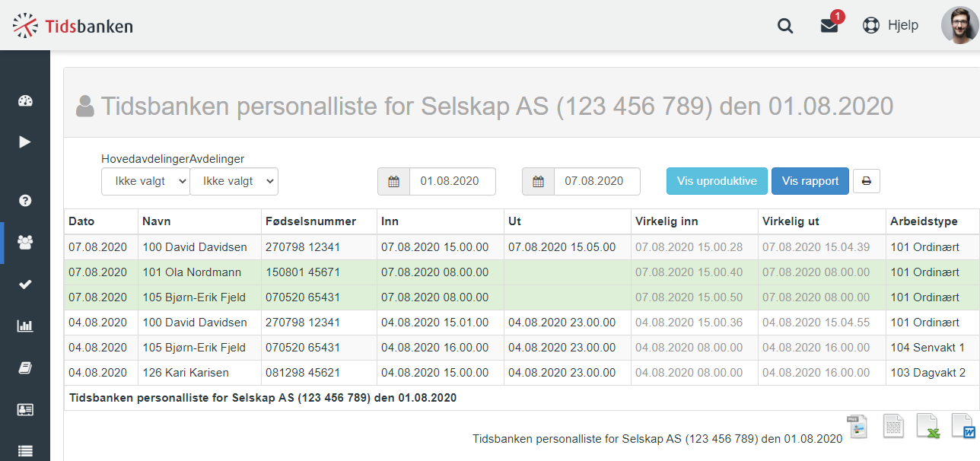Click the list sidebar icon at bottom

(25, 451)
